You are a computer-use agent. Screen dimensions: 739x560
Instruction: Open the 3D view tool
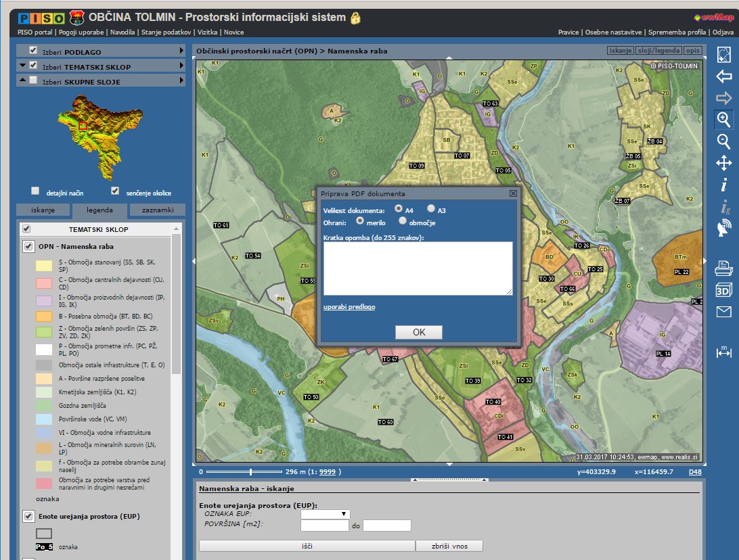(x=723, y=290)
